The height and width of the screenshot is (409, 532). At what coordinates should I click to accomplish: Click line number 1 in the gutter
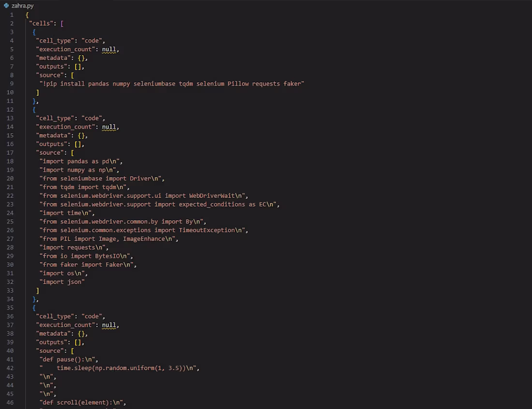tap(12, 15)
